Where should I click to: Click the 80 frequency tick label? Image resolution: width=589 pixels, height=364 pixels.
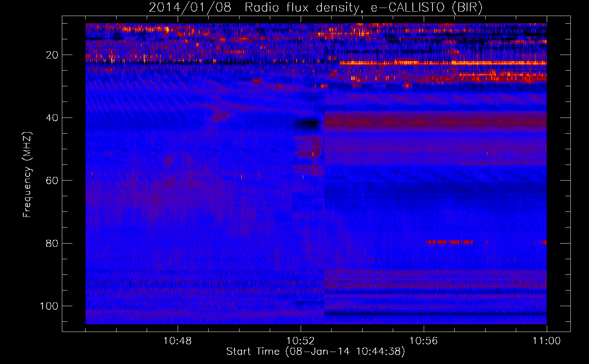point(52,244)
